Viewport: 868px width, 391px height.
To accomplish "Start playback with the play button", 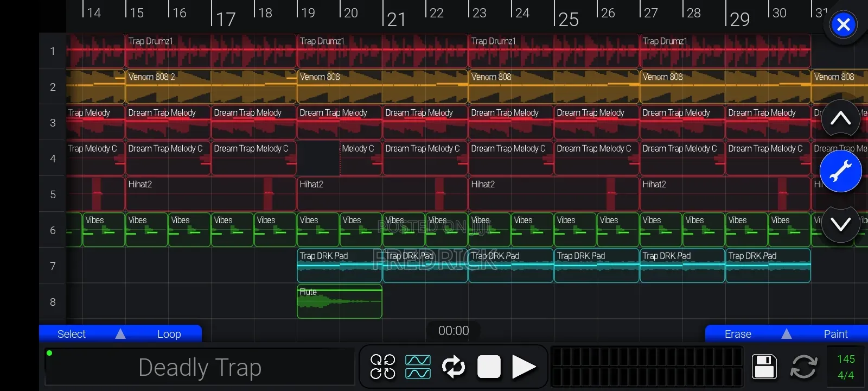I will coord(524,367).
